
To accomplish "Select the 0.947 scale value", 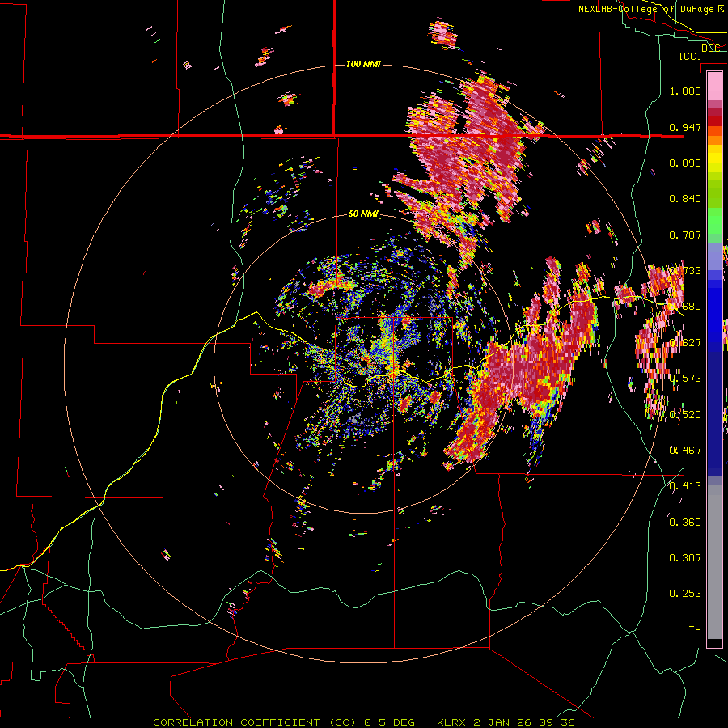I will click(x=685, y=127).
